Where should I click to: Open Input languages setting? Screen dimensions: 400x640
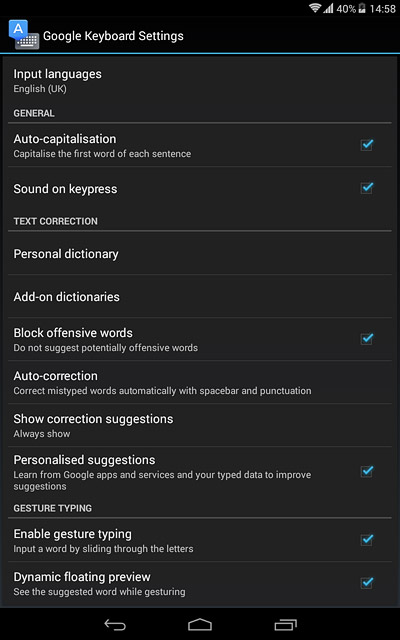point(200,80)
